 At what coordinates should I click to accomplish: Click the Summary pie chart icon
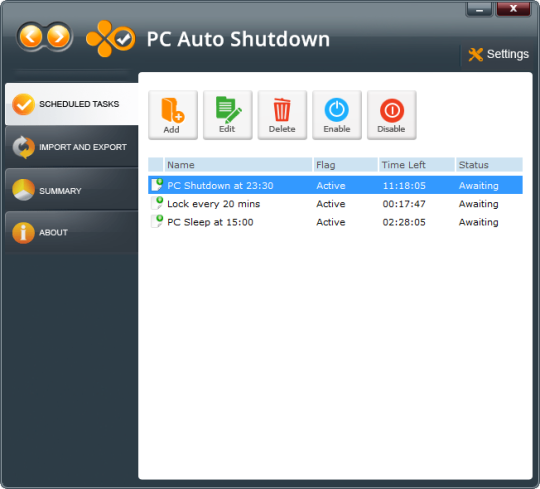click(23, 190)
